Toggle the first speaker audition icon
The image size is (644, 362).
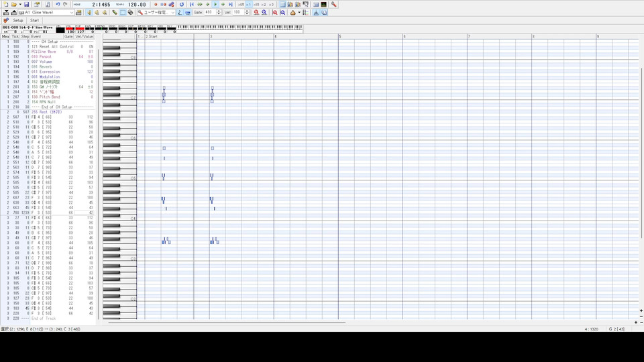click(x=89, y=13)
